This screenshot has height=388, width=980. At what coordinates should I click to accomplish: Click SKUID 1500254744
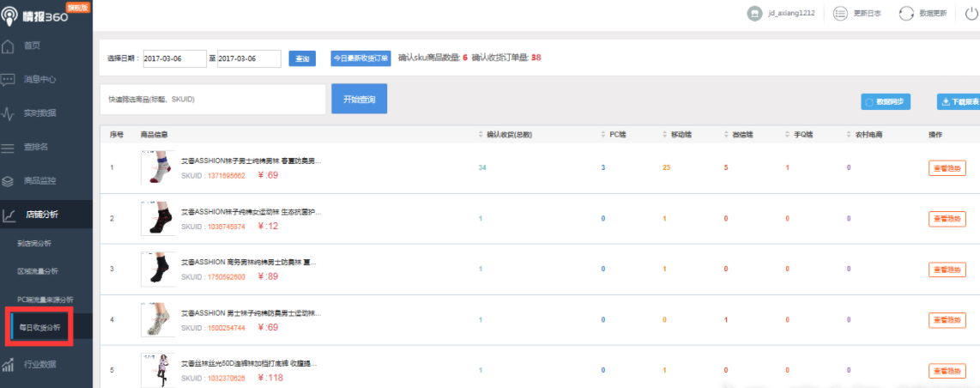pyautogui.click(x=227, y=328)
